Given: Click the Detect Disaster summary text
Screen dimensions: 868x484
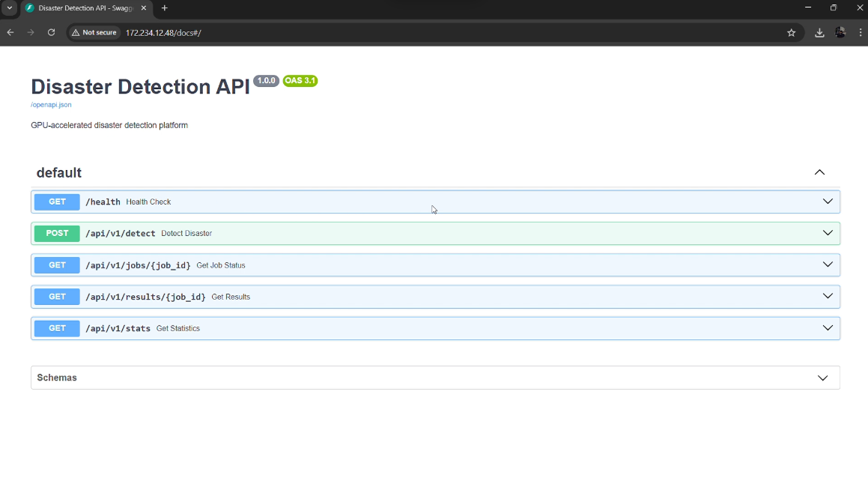Looking at the screenshot, I should coord(186,234).
